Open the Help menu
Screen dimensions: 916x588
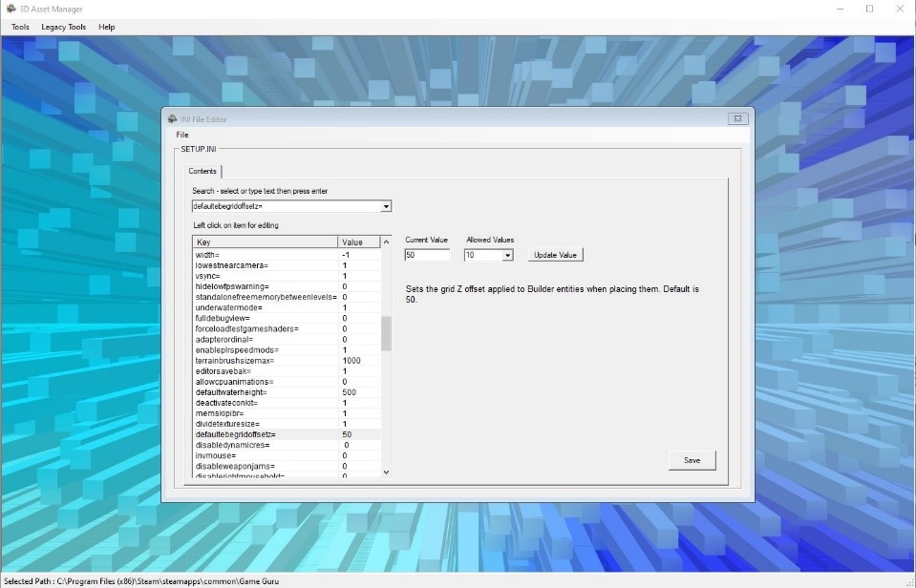pyautogui.click(x=107, y=27)
